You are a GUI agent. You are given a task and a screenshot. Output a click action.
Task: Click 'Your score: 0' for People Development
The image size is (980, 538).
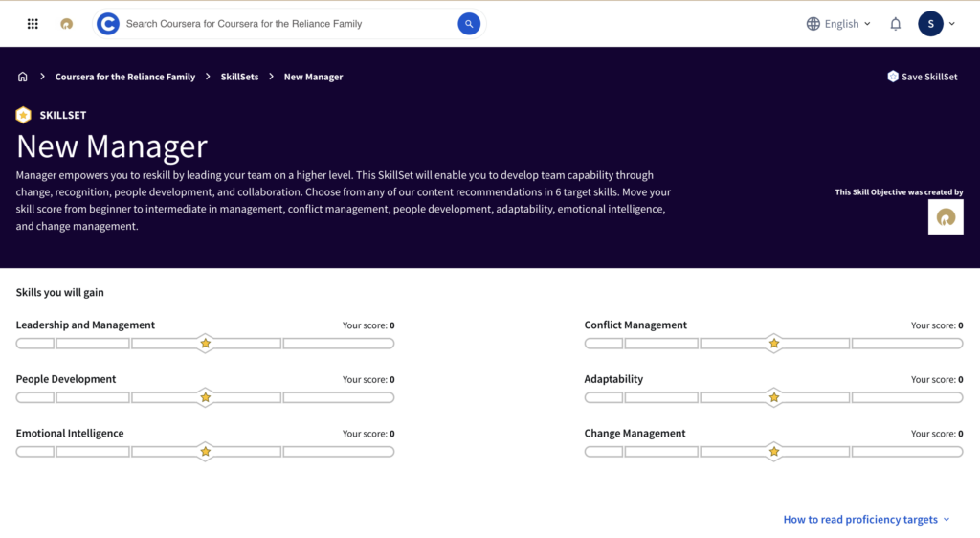[x=368, y=379]
